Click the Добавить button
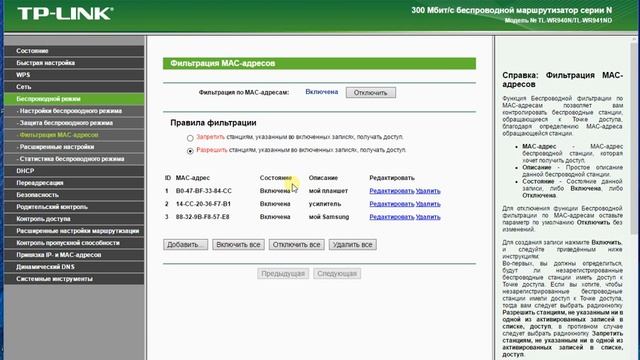 click(x=185, y=244)
